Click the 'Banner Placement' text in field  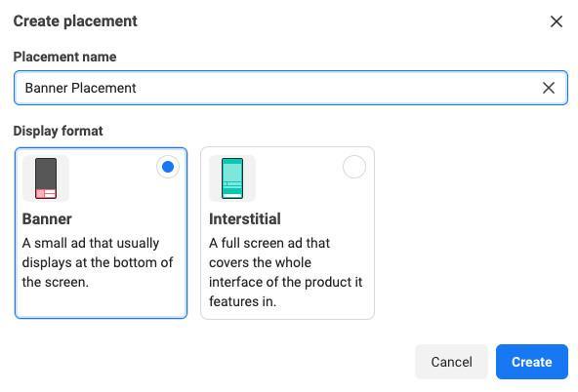pyautogui.click(x=80, y=88)
